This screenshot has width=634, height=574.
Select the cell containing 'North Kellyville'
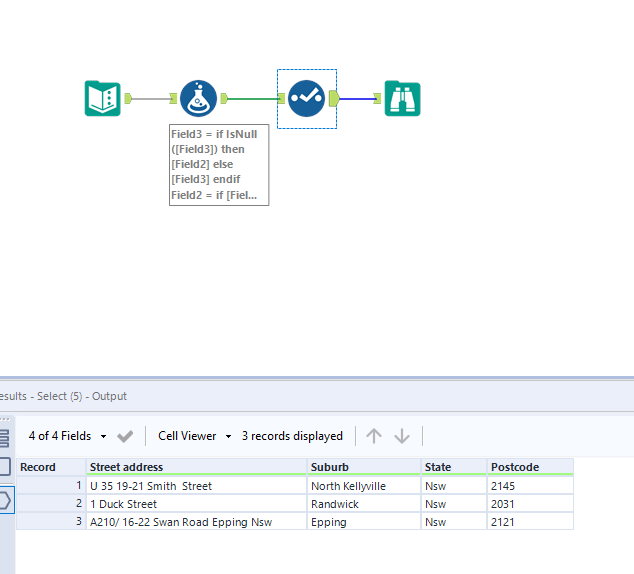363,486
